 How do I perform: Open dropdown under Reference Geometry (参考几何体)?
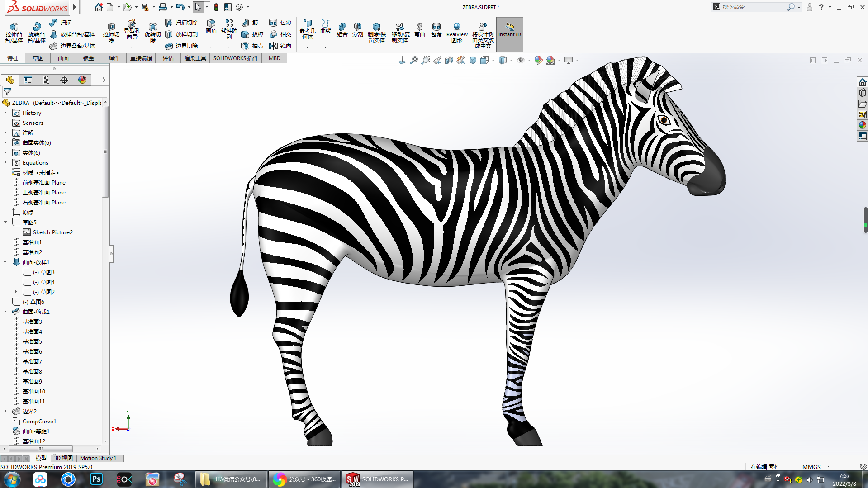tap(307, 47)
